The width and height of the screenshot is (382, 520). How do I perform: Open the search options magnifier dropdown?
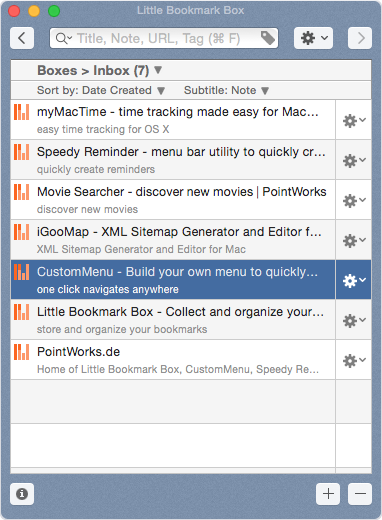[x=64, y=38]
